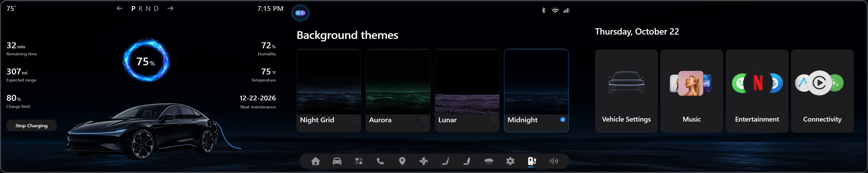Image resolution: width=868 pixels, height=173 pixels.
Task: Select the Night Grid radio button
Action: (355, 120)
